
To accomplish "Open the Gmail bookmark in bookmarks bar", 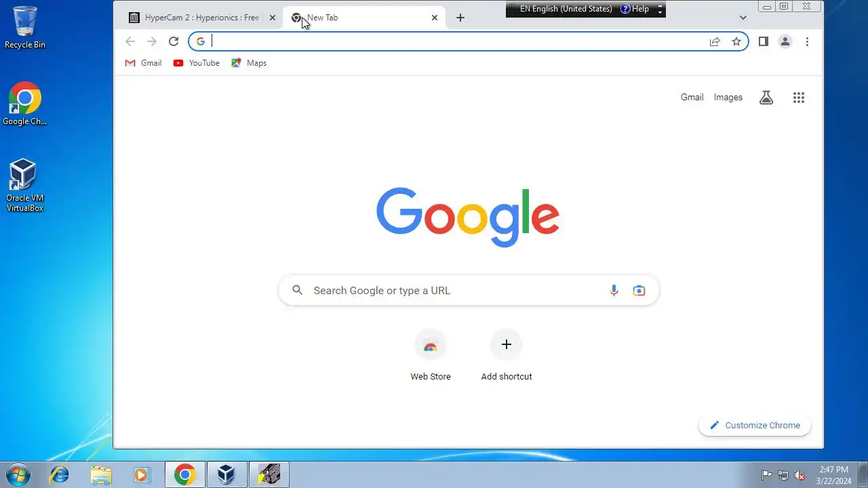I will pos(143,63).
